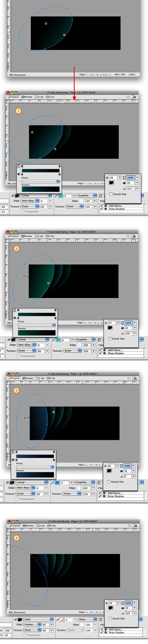Open the Page 1 selector in top status bar

click(x=84, y=75)
